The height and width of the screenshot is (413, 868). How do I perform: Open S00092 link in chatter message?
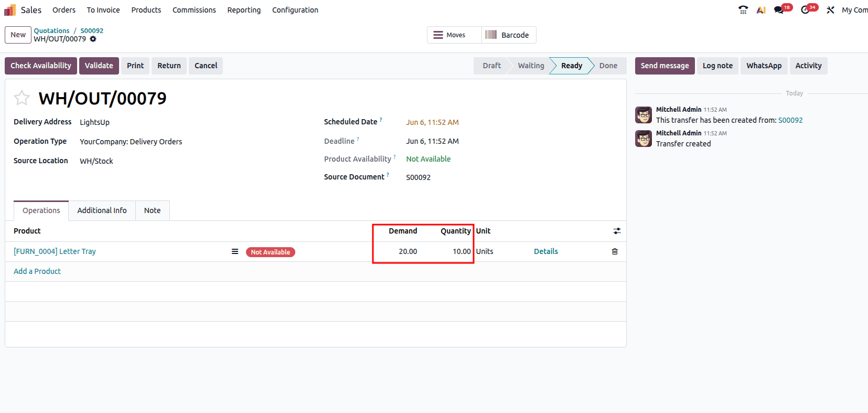click(x=790, y=120)
